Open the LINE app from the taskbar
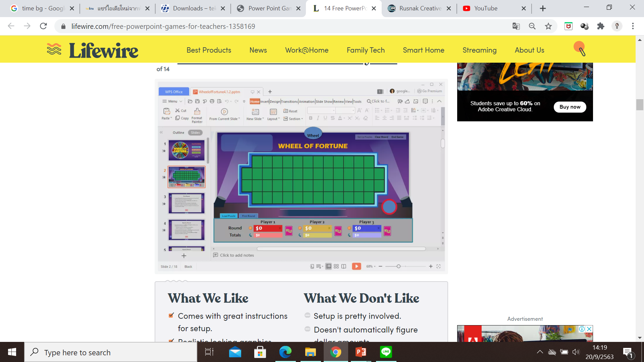This screenshot has width=644, height=362. 386,352
